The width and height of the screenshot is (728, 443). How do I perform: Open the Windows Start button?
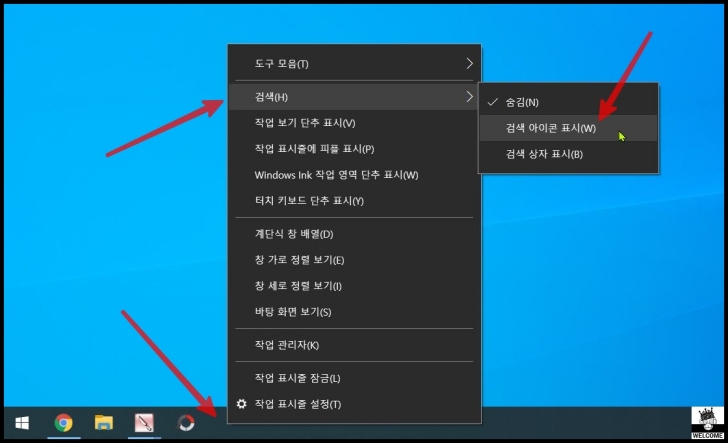[22, 423]
